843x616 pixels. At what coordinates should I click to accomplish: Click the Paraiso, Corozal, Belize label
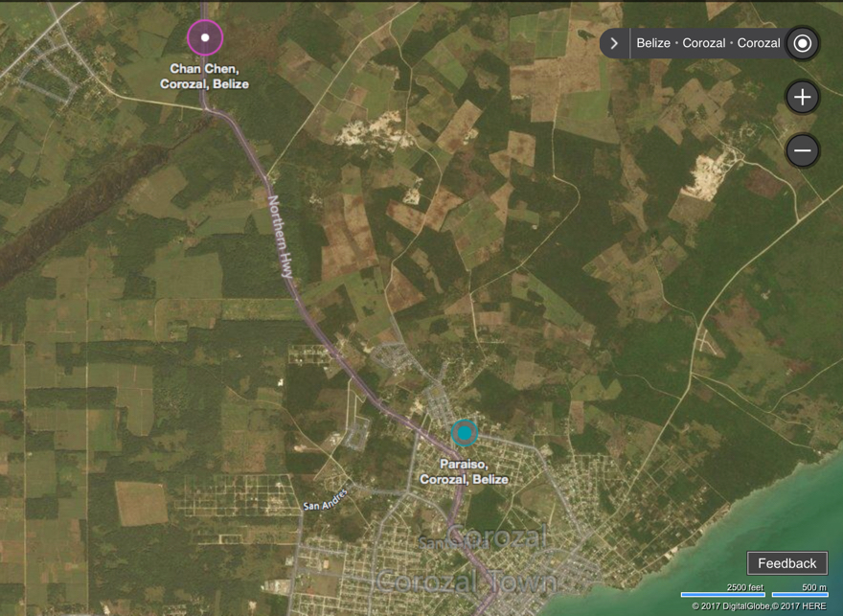(465, 471)
